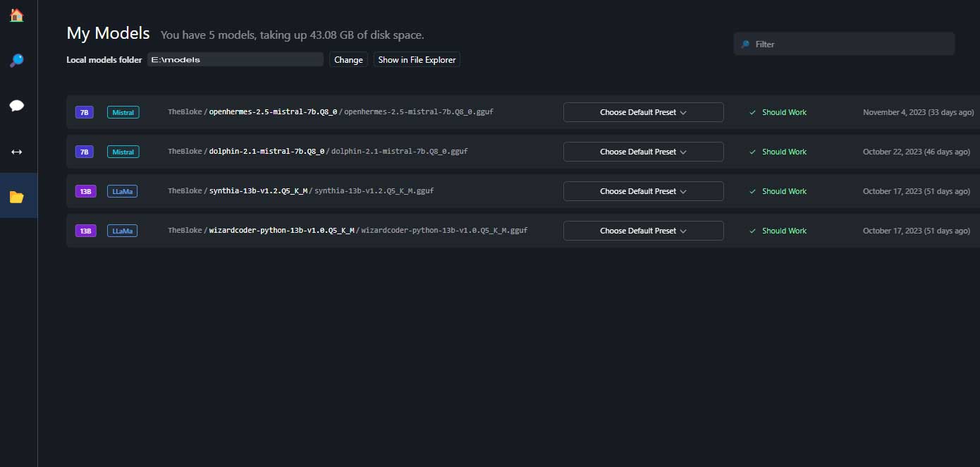Open Choose Default Preset for dolphin-2.1-mistral
Image resolution: width=980 pixels, height=467 pixels.
[643, 151]
